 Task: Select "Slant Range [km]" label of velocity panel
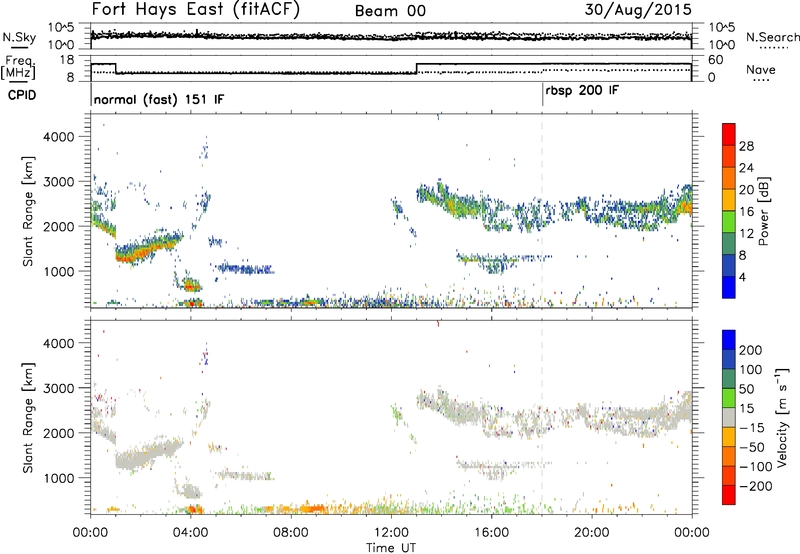point(28,418)
